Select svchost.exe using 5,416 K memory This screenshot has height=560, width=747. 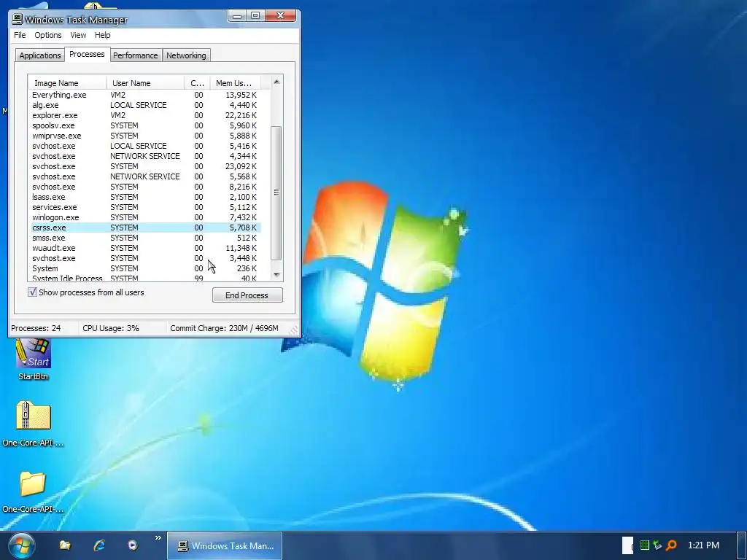pyautogui.click(x=146, y=146)
